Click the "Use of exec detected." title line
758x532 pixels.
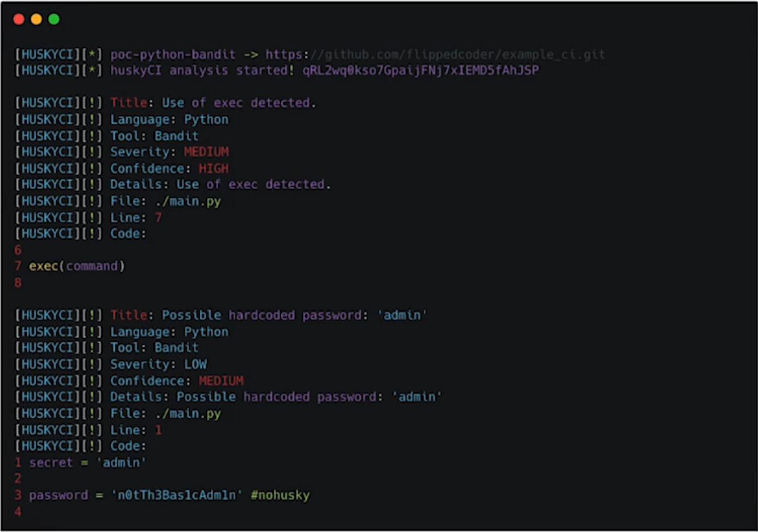239,103
